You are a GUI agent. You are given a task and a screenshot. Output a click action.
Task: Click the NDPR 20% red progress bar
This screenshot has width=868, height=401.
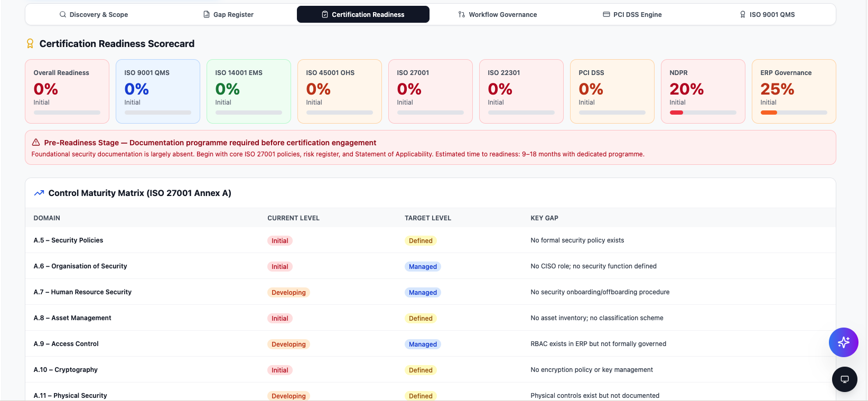coord(676,113)
